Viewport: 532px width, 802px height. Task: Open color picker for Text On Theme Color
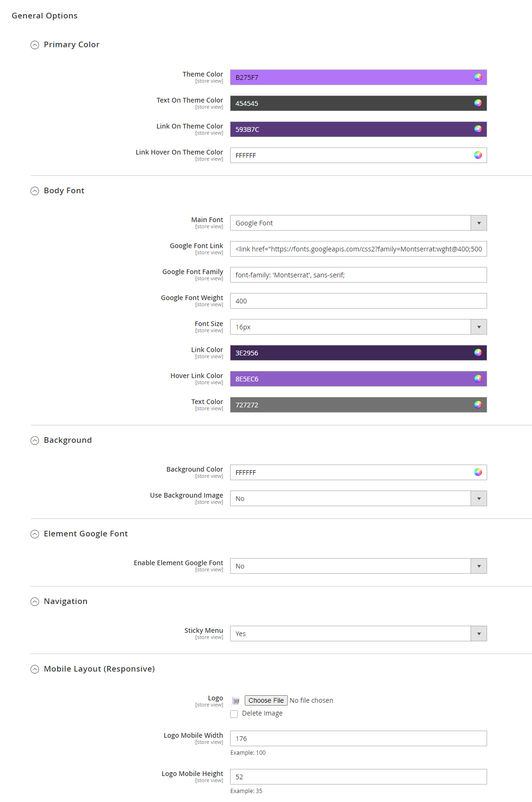[478, 103]
